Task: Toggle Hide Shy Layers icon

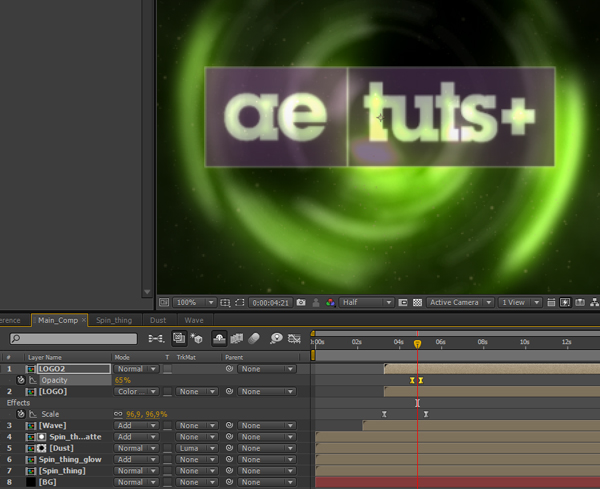Action: 219,339
